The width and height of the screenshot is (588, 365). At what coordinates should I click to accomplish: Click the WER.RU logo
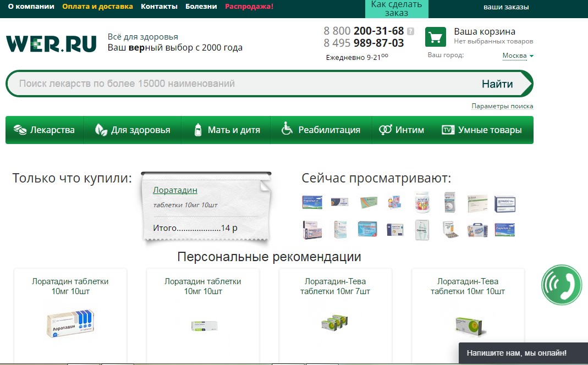pos(51,43)
